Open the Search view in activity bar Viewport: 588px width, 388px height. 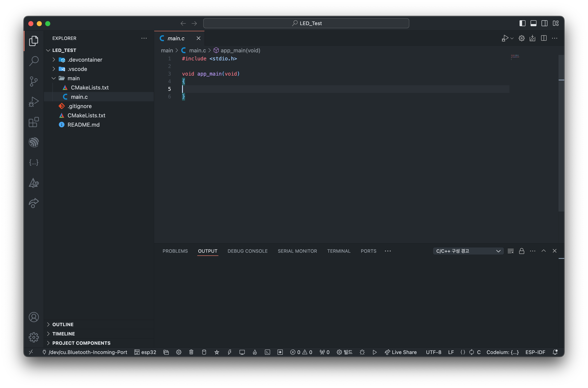34,61
